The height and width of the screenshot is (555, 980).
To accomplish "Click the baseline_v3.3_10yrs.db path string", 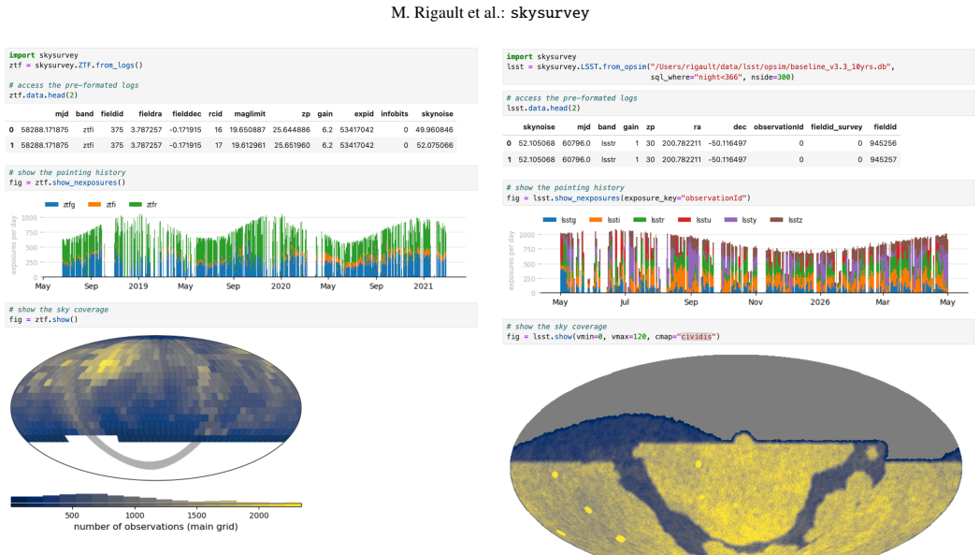I will click(770, 67).
